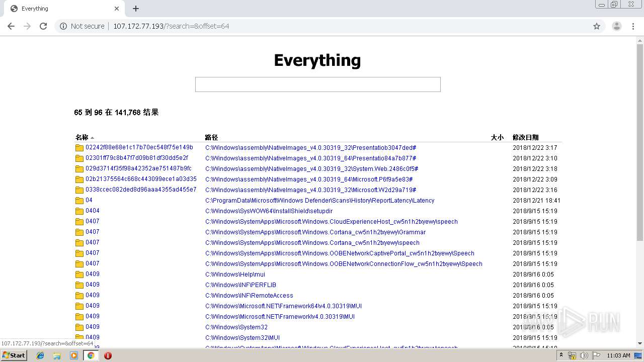Screen dimensions: 644x362
Task: View site information for Not secure
Action: (82, 26)
